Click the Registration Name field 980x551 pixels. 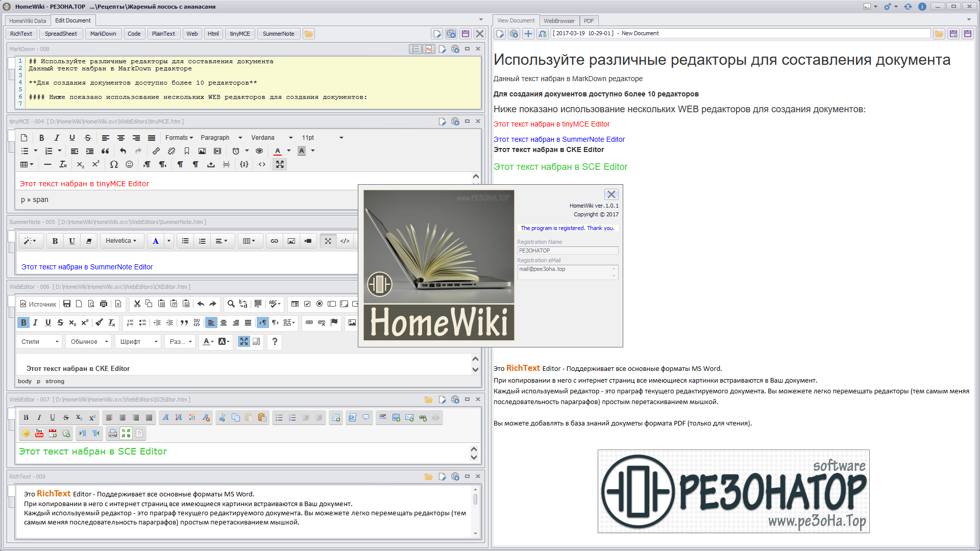(x=568, y=251)
